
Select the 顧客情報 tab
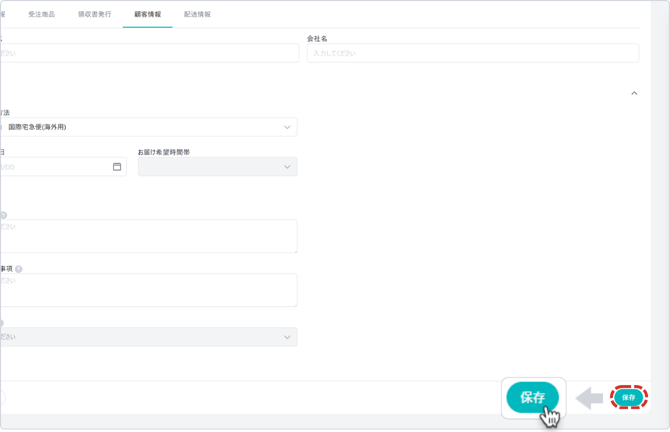pos(148,14)
